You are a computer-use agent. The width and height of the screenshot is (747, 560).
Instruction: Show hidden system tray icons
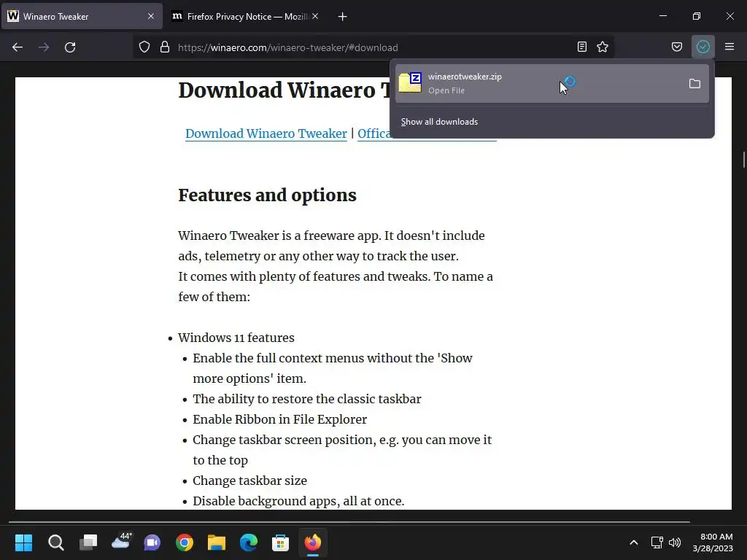[634, 542]
